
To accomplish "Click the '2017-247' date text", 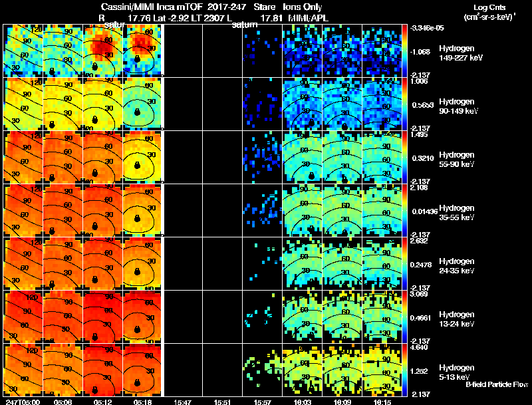I will coord(227,7).
